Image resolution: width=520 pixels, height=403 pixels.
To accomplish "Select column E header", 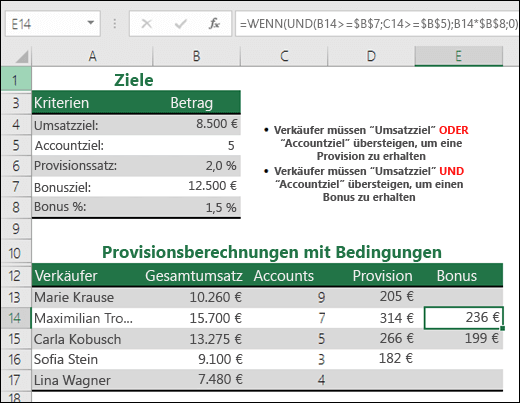I will tap(459, 56).
